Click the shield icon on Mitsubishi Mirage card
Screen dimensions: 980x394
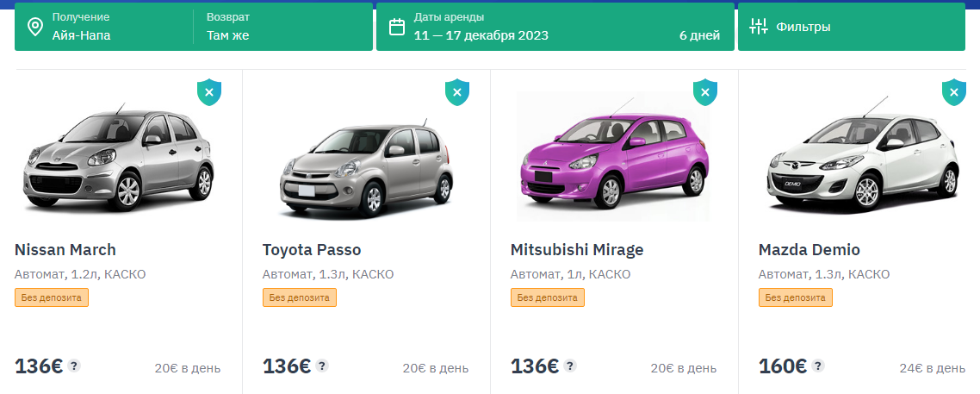(x=705, y=92)
